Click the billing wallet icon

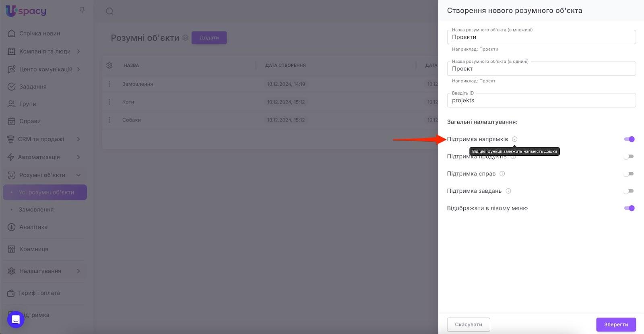[x=11, y=293]
